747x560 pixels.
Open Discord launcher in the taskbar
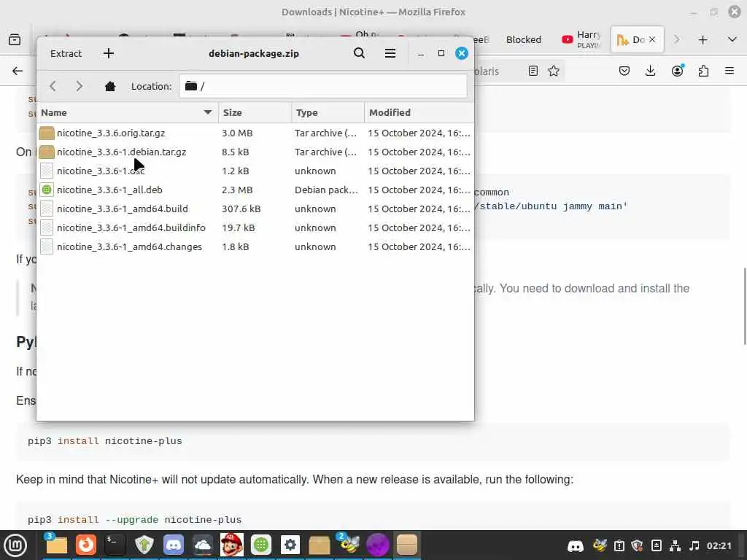174,545
